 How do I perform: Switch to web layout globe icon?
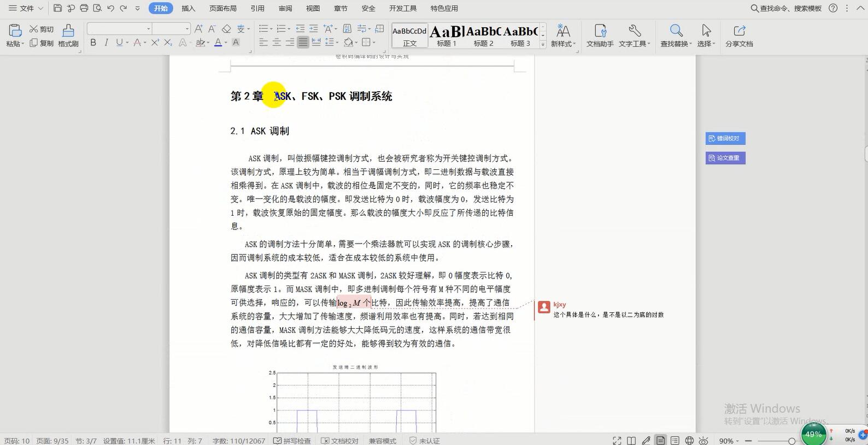point(689,441)
